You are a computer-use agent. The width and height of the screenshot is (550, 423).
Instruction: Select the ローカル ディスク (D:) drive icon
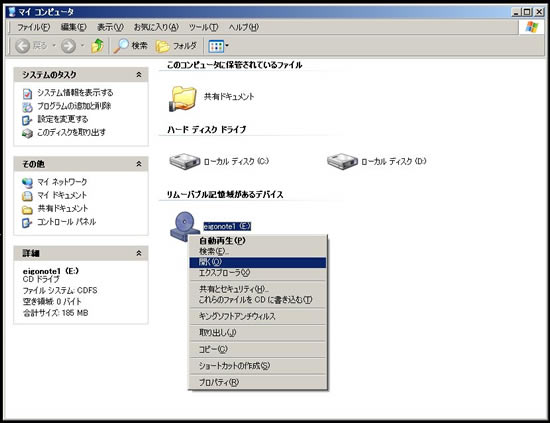342,161
